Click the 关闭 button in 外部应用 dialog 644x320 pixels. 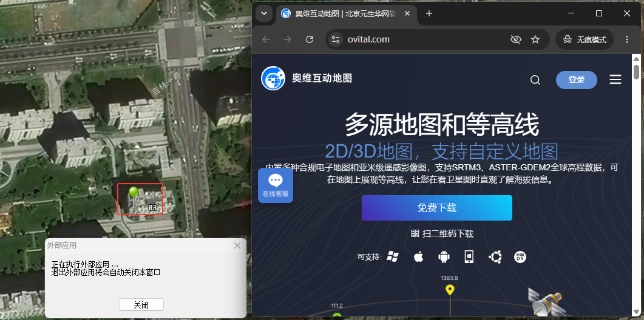(141, 305)
